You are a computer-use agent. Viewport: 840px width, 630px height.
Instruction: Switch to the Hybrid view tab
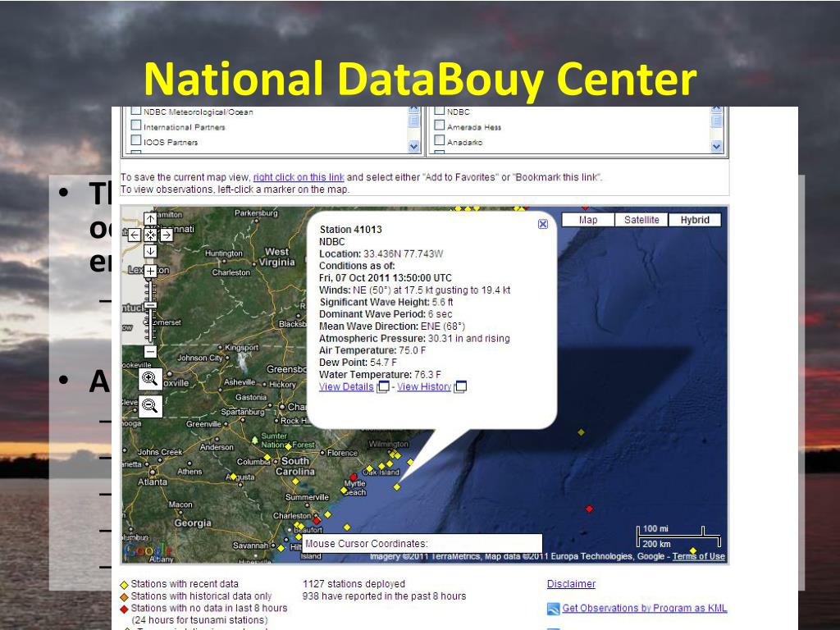pyautogui.click(x=695, y=220)
